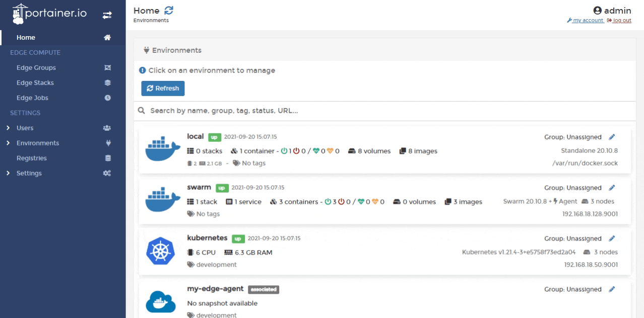Click the portainer.io logo
Image resolution: width=644 pixels, height=318 pixels.
pyautogui.click(x=50, y=15)
